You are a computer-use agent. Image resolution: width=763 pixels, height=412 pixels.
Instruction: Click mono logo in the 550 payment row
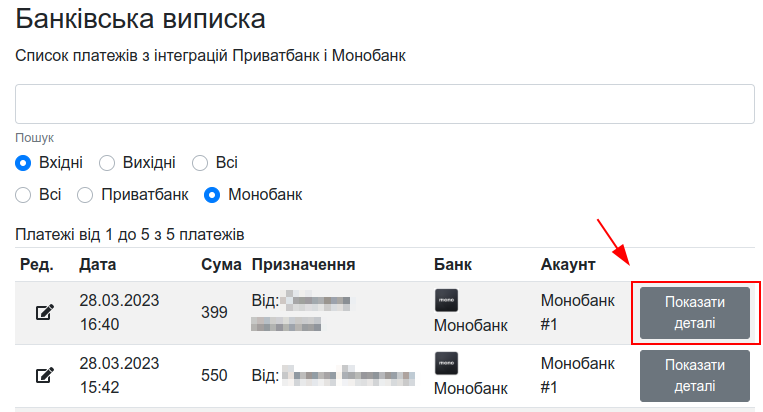[446, 363]
